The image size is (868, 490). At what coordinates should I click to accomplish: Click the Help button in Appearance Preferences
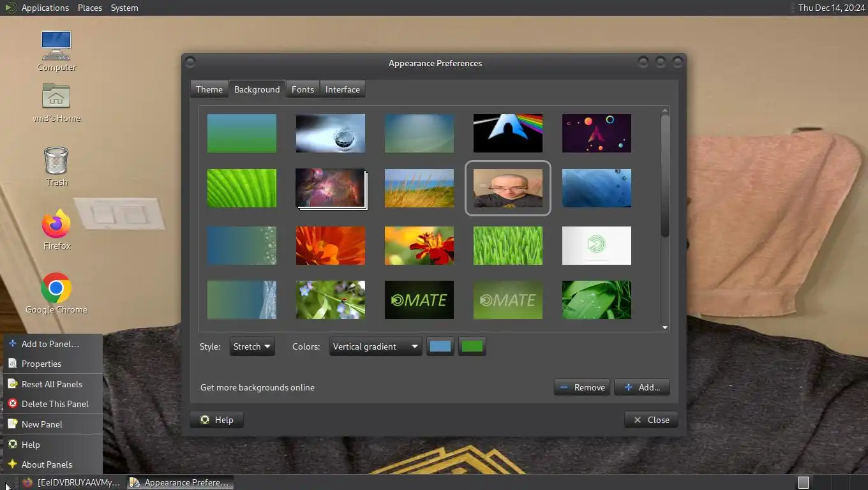(x=217, y=420)
